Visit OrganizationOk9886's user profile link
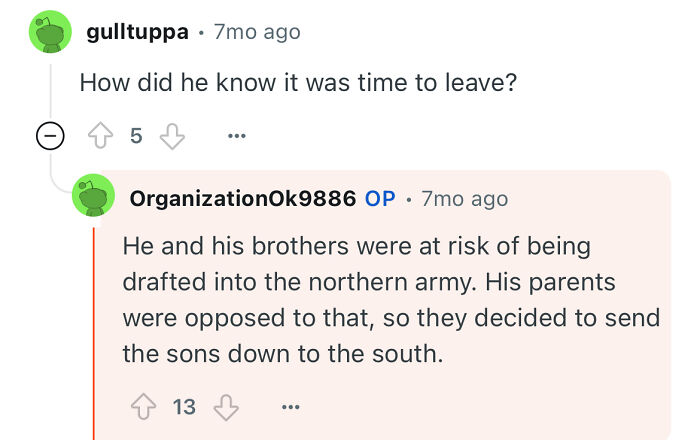700x440 pixels. click(242, 198)
